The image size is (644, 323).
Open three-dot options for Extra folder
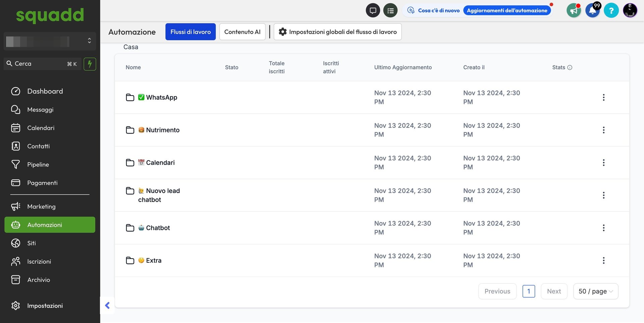coord(603,260)
